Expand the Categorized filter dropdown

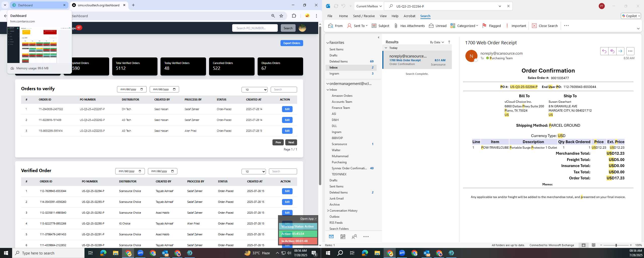click(x=477, y=26)
